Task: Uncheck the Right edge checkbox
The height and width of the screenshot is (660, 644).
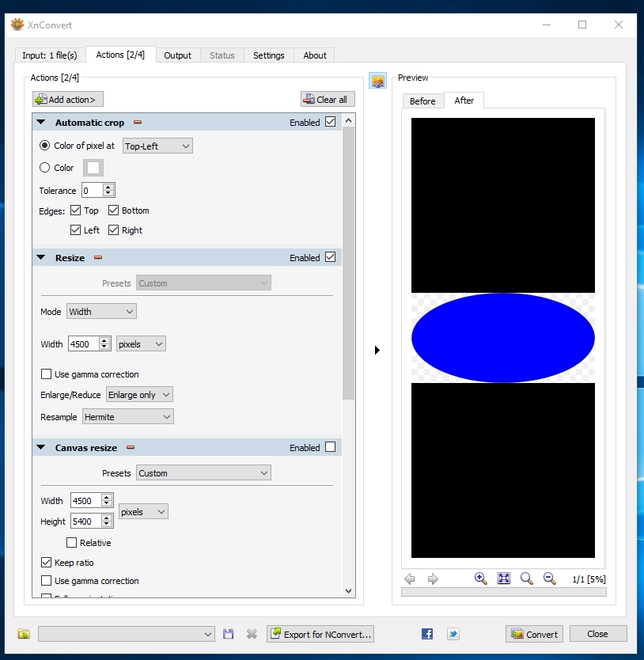Action: [113, 229]
